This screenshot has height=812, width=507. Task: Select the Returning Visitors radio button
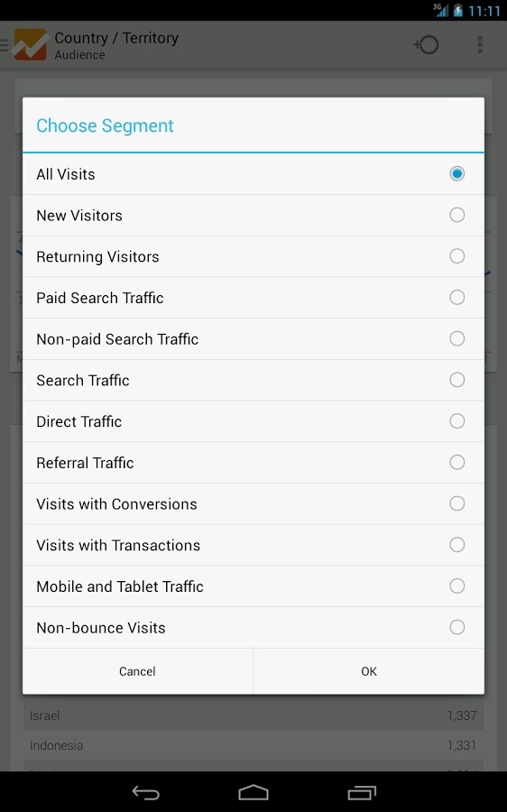tap(456, 256)
